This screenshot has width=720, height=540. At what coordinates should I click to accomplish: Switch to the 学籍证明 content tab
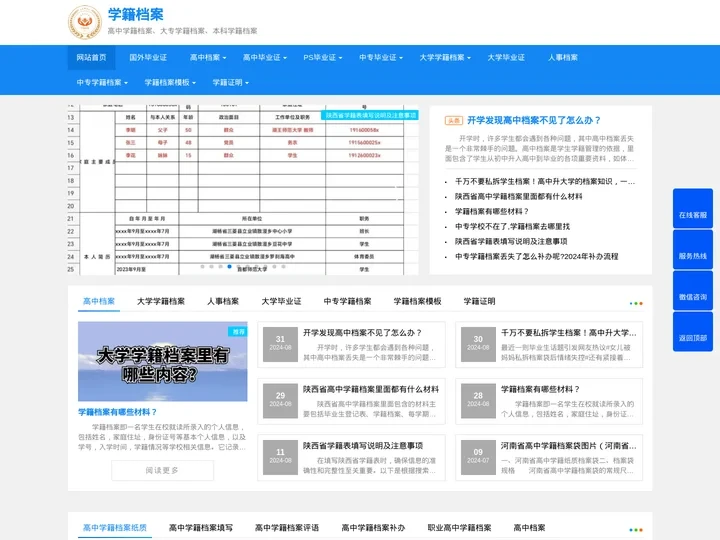[479, 301]
